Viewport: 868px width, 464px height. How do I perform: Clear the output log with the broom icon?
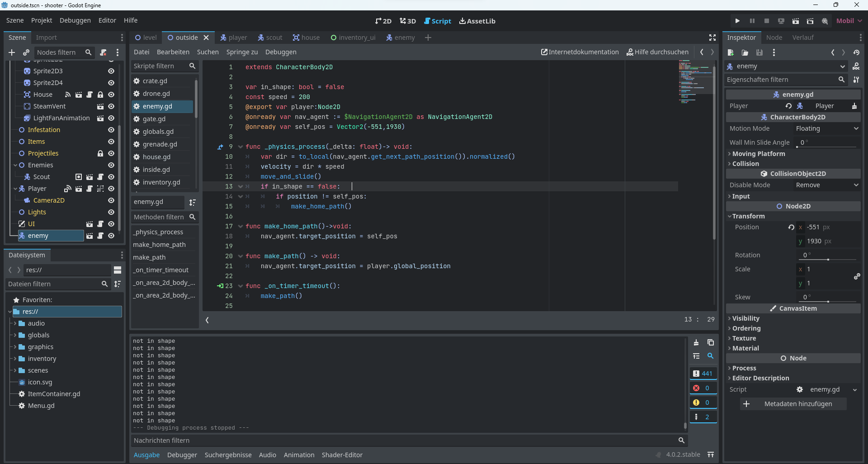tap(696, 342)
